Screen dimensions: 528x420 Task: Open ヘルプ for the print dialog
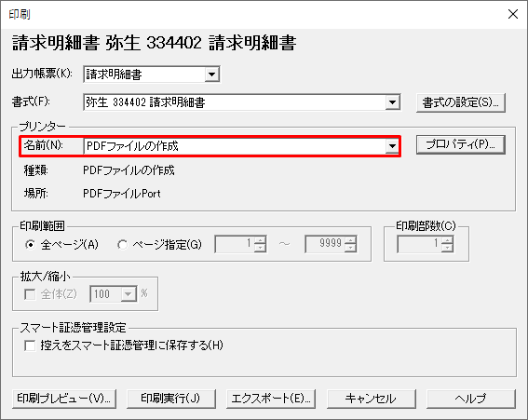471,399
